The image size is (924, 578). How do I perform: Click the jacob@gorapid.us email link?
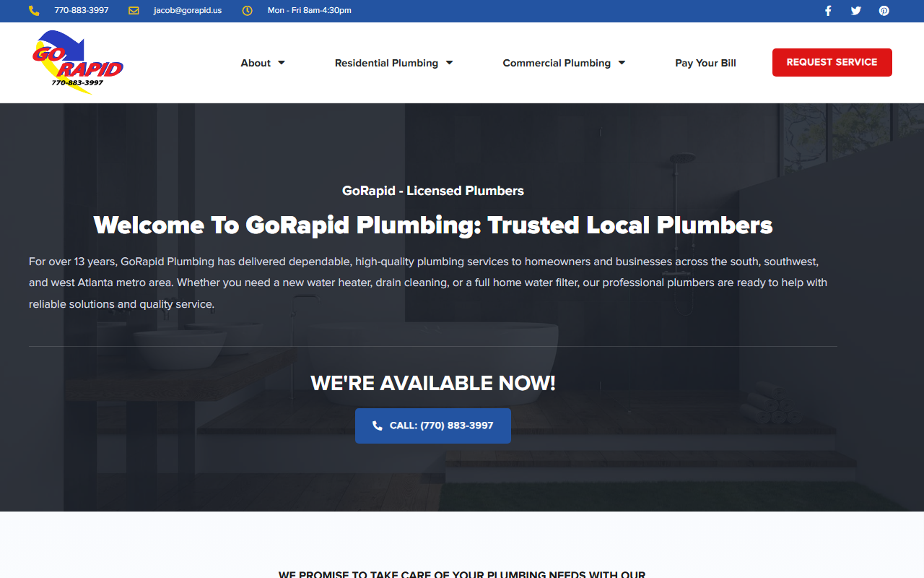point(188,11)
